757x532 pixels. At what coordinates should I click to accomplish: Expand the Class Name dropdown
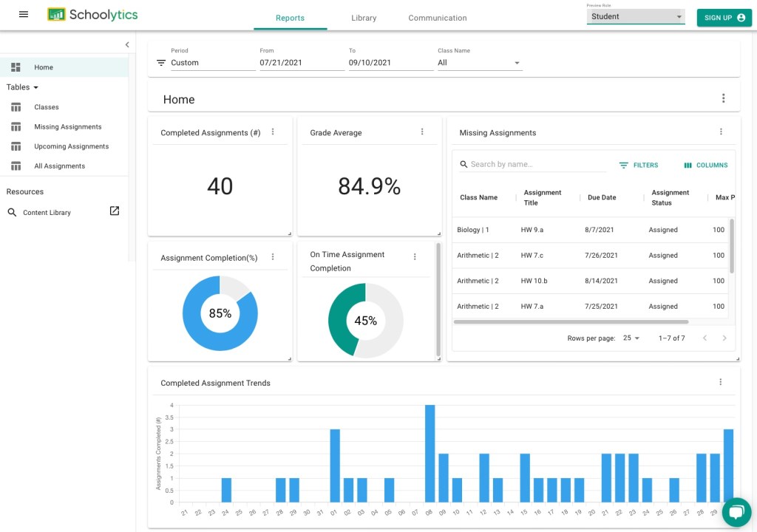[480, 63]
